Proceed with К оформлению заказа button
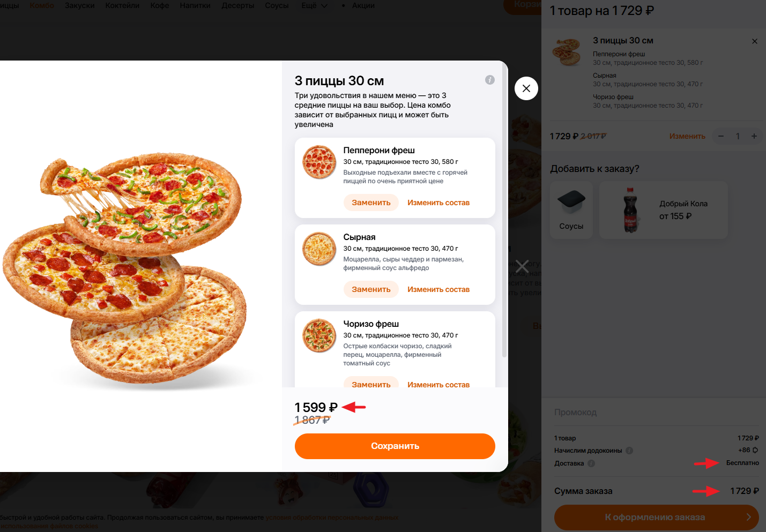Screen dimensions: 766x532 (656, 517)
